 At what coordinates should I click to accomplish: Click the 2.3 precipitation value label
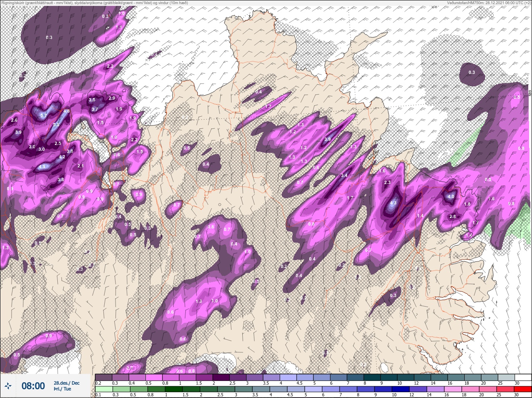tap(387, 182)
